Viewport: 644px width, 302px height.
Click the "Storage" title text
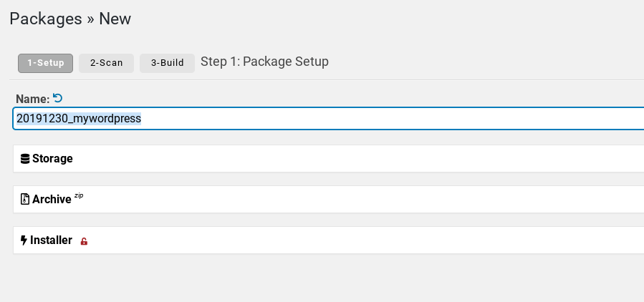(x=52, y=159)
